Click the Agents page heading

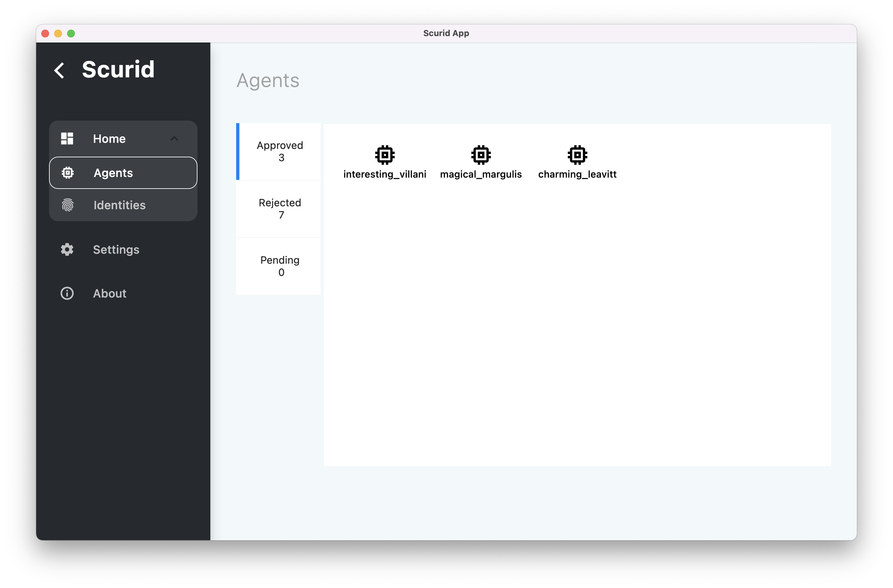pyautogui.click(x=268, y=80)
